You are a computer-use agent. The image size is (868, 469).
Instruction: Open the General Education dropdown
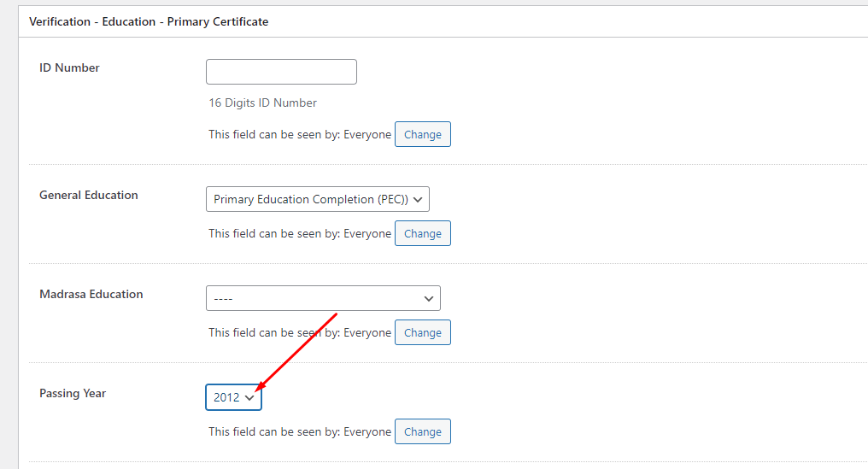317,199
